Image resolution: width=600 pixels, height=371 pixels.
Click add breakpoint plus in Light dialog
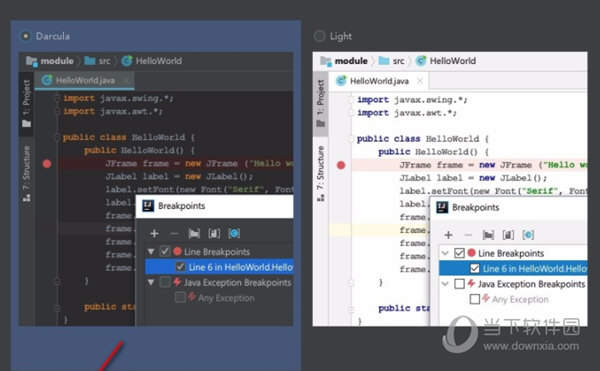tap(448, 235)
